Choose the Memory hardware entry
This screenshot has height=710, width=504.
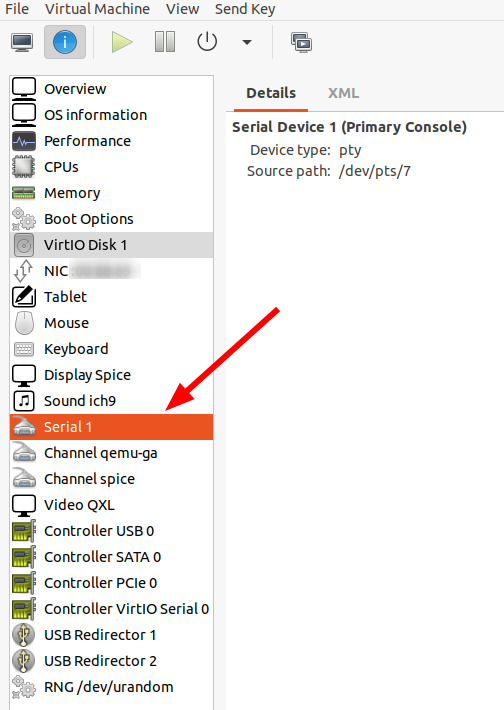coord(111,193)
